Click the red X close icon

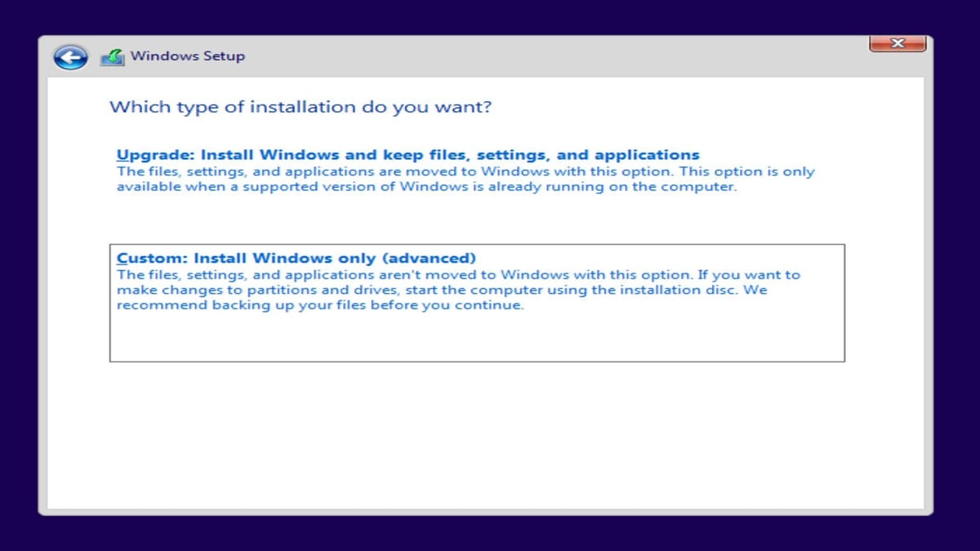click(897, 43)
